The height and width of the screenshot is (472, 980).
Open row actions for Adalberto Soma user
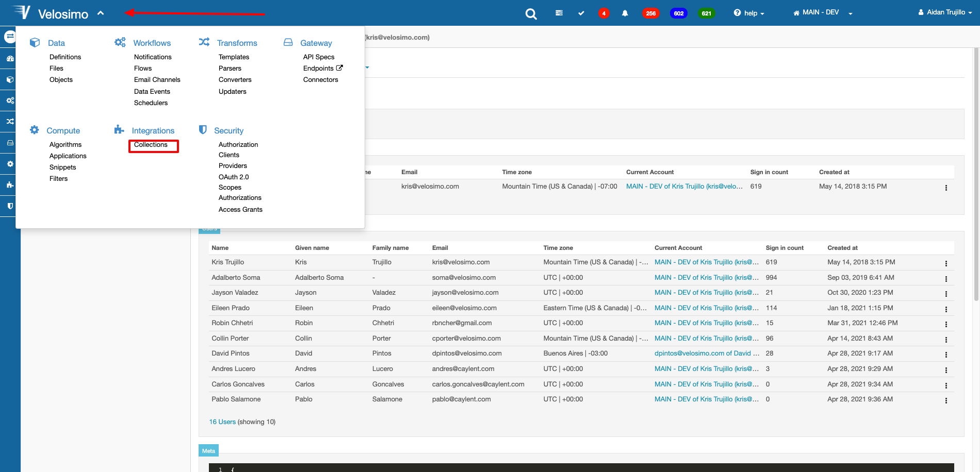coord(946,279)
